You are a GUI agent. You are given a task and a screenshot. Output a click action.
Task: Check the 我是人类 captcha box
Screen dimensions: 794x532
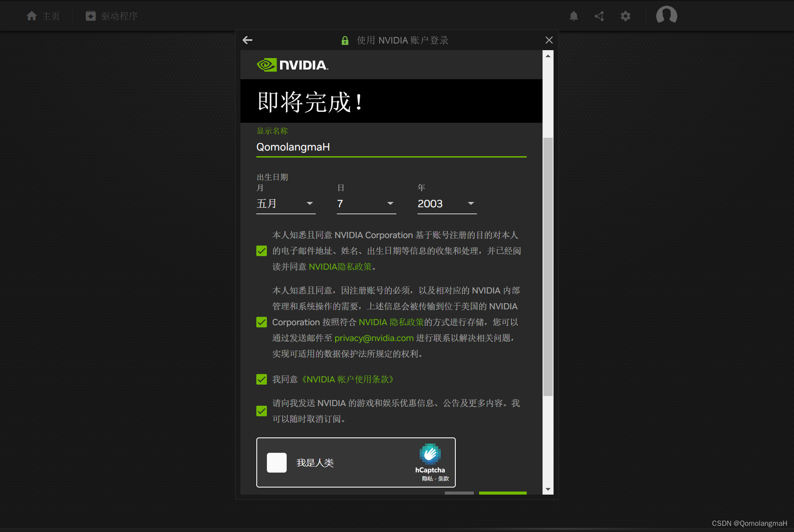tap(277, 462)
